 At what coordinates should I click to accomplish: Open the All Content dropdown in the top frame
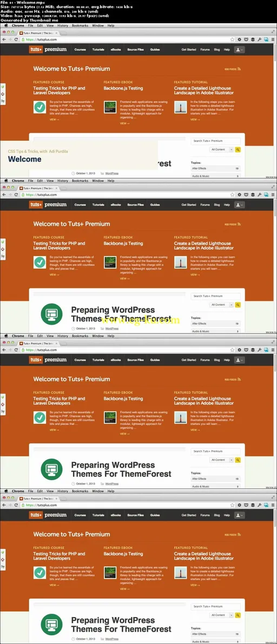221,150
